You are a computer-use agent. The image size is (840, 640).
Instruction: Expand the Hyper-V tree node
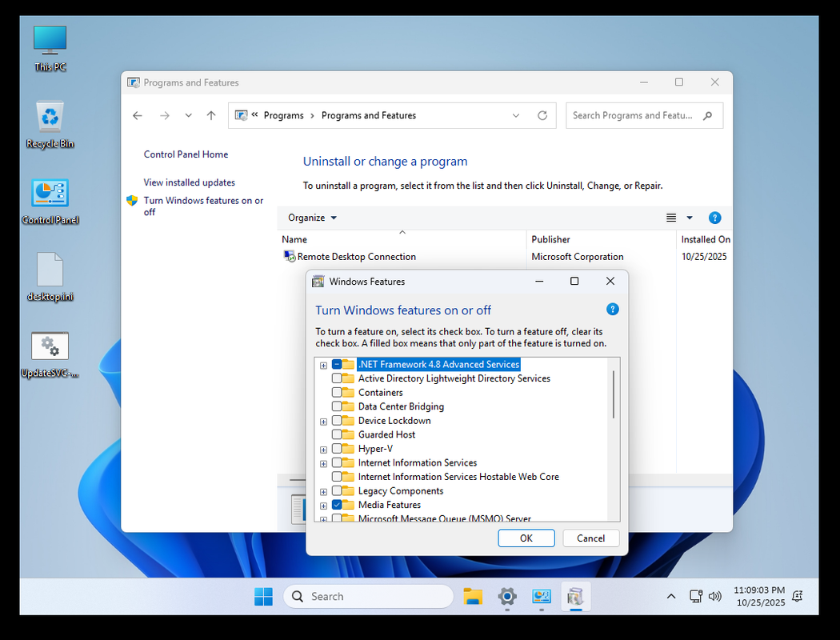click(323, 450)
